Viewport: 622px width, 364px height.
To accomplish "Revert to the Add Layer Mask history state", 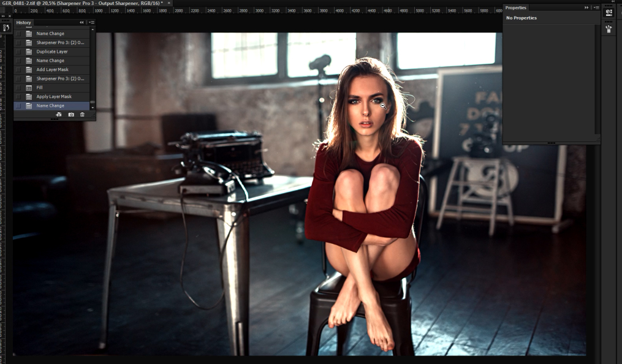I will pyautogui.click(x=52, y=69).
